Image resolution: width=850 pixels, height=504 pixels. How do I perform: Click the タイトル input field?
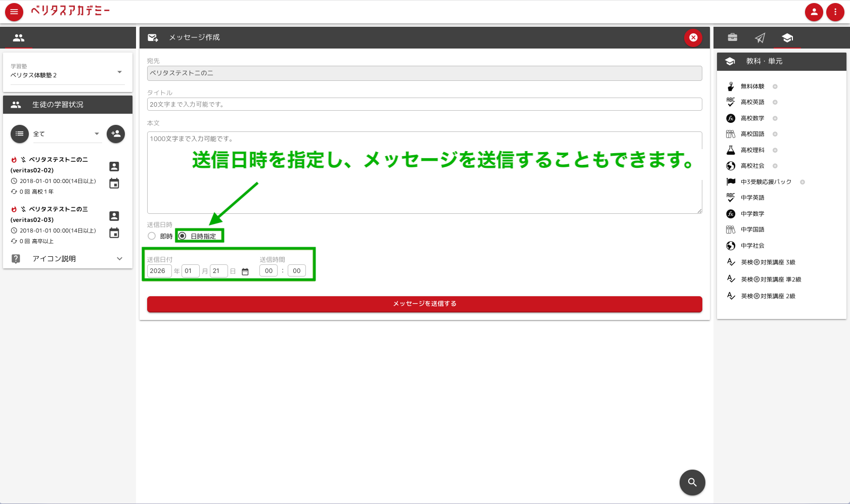(424, 104)
